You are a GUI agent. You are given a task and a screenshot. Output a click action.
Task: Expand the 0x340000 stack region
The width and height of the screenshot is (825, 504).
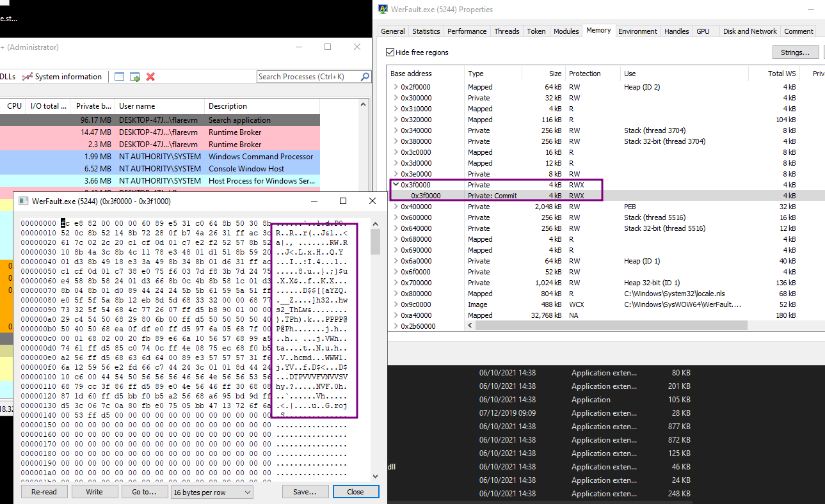396,130
